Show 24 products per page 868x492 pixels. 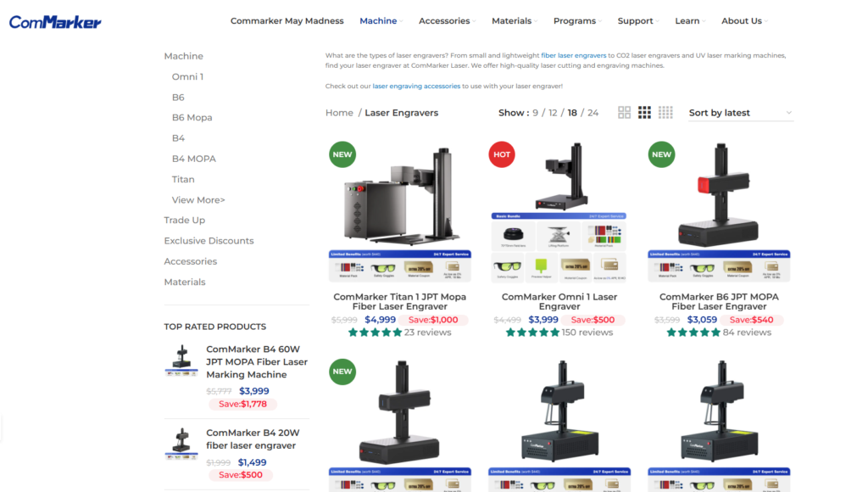click(593, 113)
